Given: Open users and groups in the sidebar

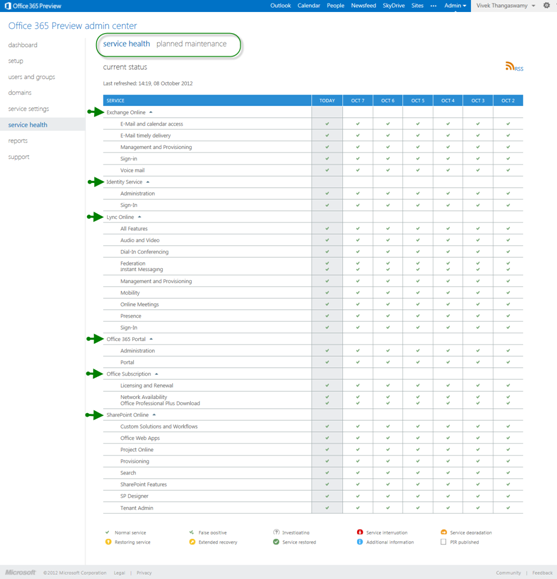Looking at the screenshot, I should click(x=31, y=77).
